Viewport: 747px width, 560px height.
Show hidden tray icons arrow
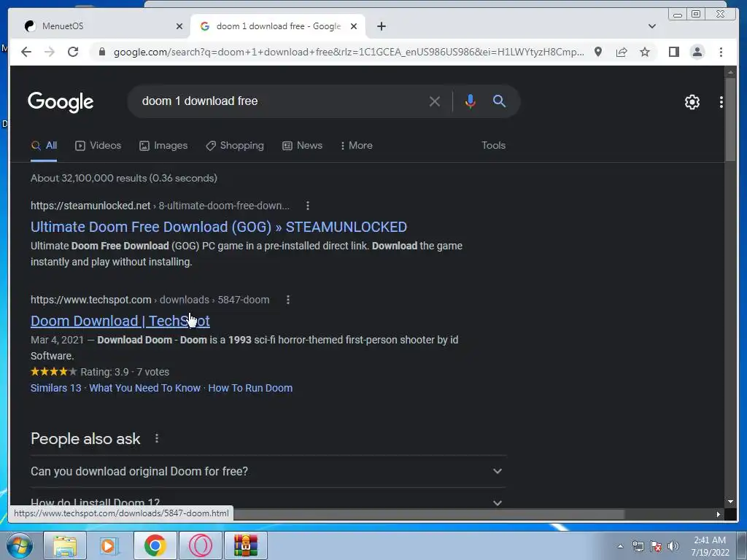click(x=620, y=547)
